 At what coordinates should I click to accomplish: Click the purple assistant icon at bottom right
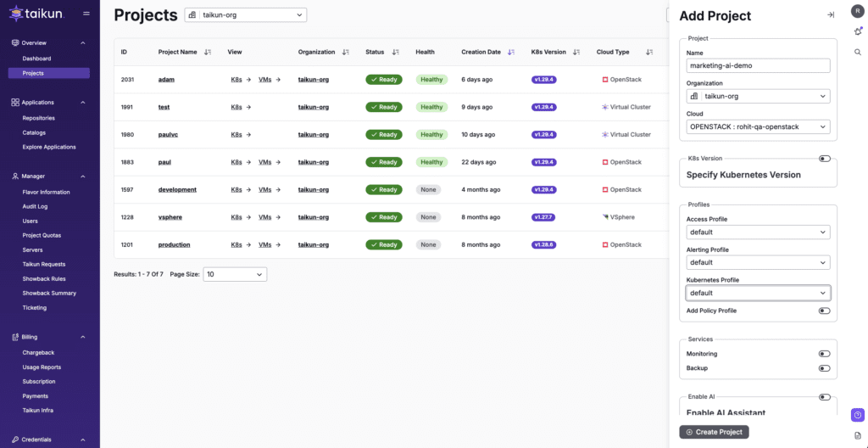[x=858, y=415]
